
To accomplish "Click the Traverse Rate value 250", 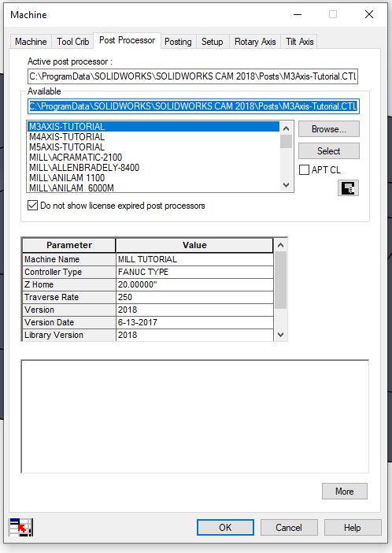I will pyautogui.click(x=194, y=297).
